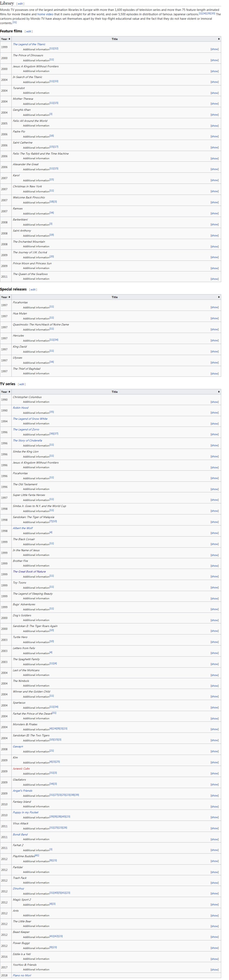Show details for Saint Catherine
Screen dimensions: 229x980
[x=215, y=147]
